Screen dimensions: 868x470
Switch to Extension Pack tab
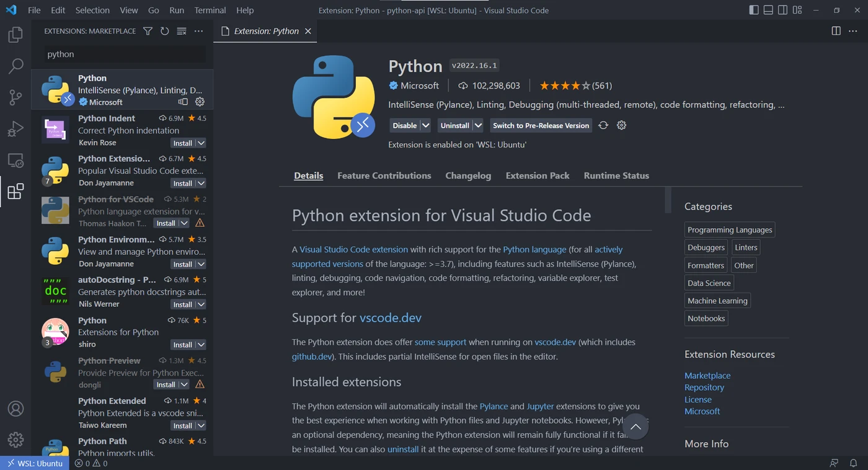coord(538,175)
